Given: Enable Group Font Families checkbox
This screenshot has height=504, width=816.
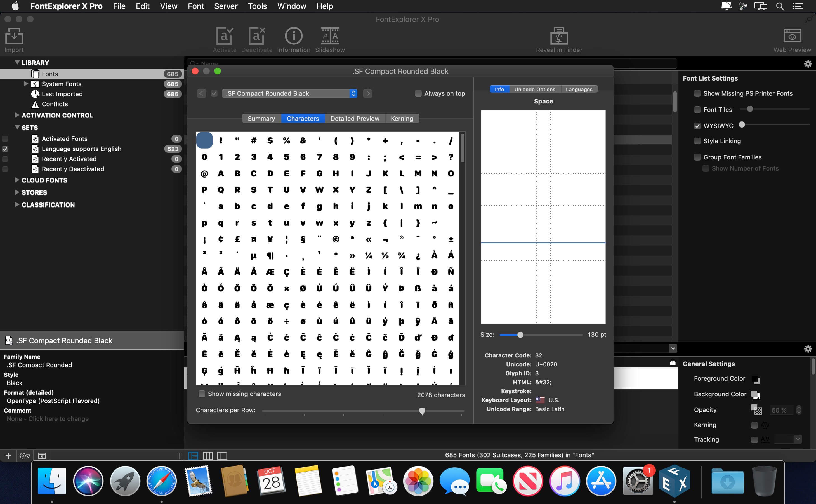Looking at the screenshot, I should 697,157.
